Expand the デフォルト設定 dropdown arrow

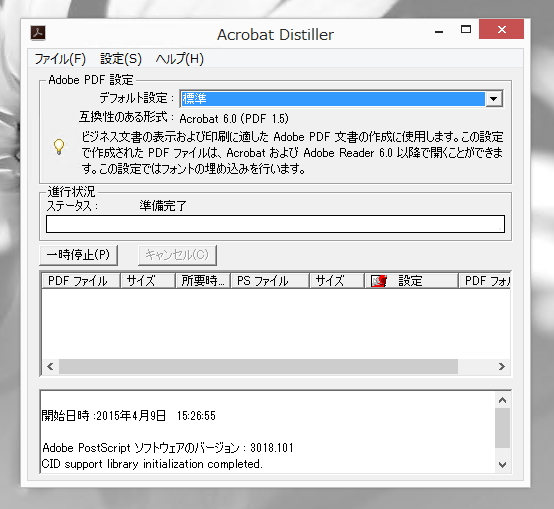point(494,99)
